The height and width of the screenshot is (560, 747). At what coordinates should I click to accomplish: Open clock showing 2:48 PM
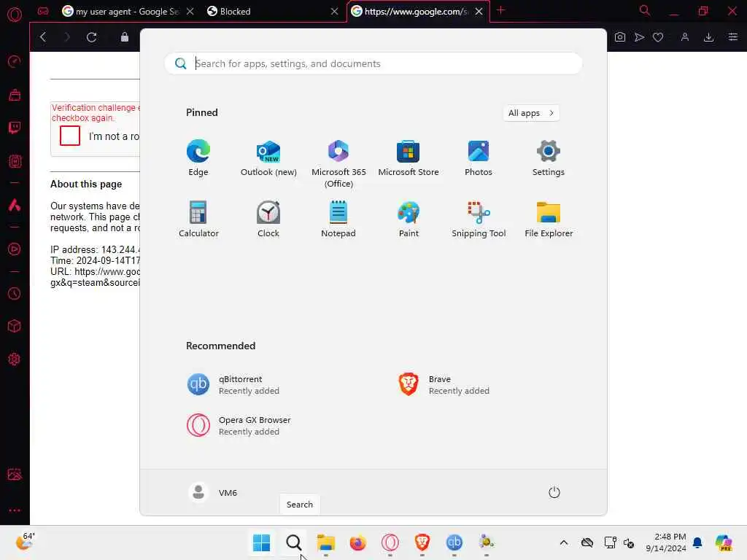point(666,542)
